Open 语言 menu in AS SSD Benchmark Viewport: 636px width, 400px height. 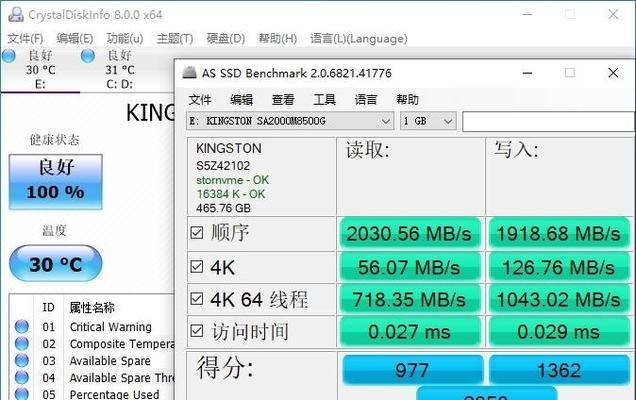click(x=366, y=99)
